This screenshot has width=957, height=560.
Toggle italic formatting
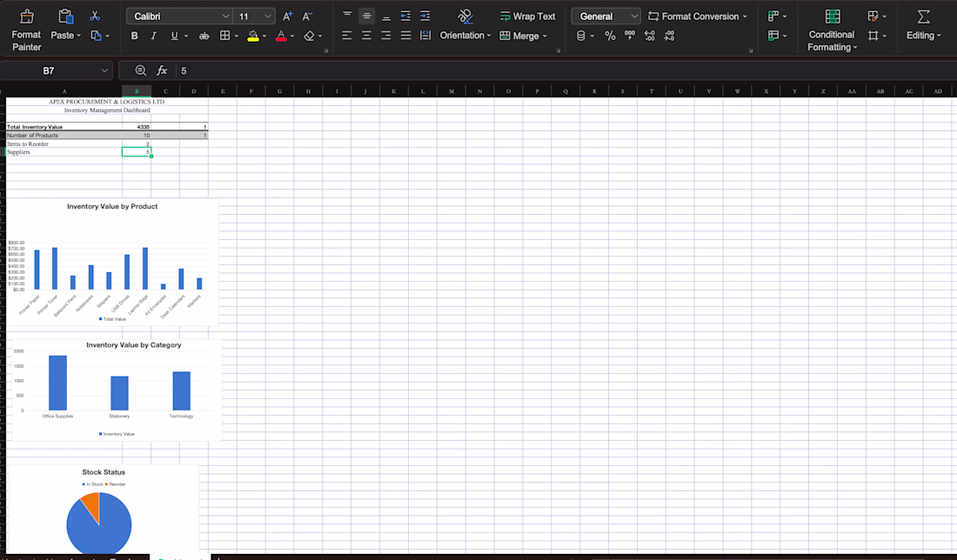tap(154, 36)
